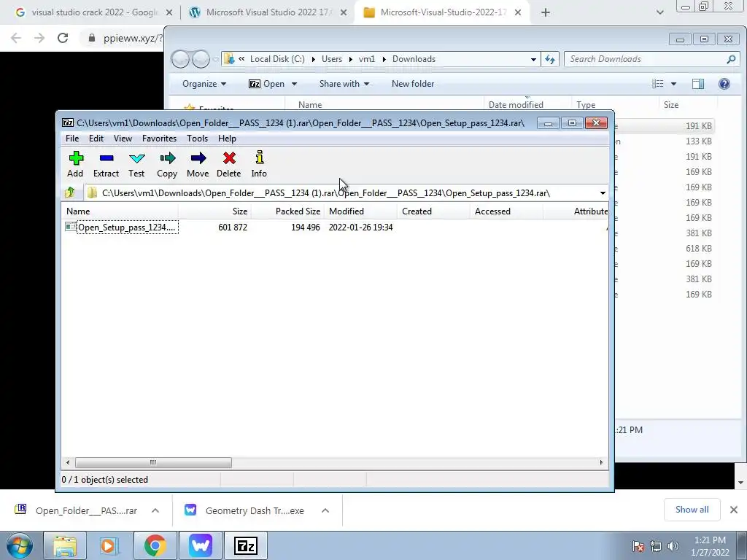Sort by Date modified in Explorer
This screenshot has height=560, width=747.
(527, 105)
